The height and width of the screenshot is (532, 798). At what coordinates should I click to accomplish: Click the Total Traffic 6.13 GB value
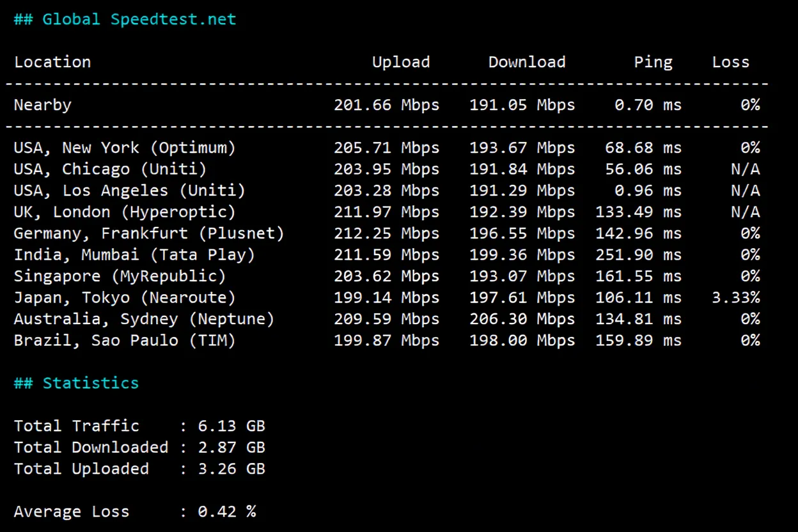(x=231, y=426)
